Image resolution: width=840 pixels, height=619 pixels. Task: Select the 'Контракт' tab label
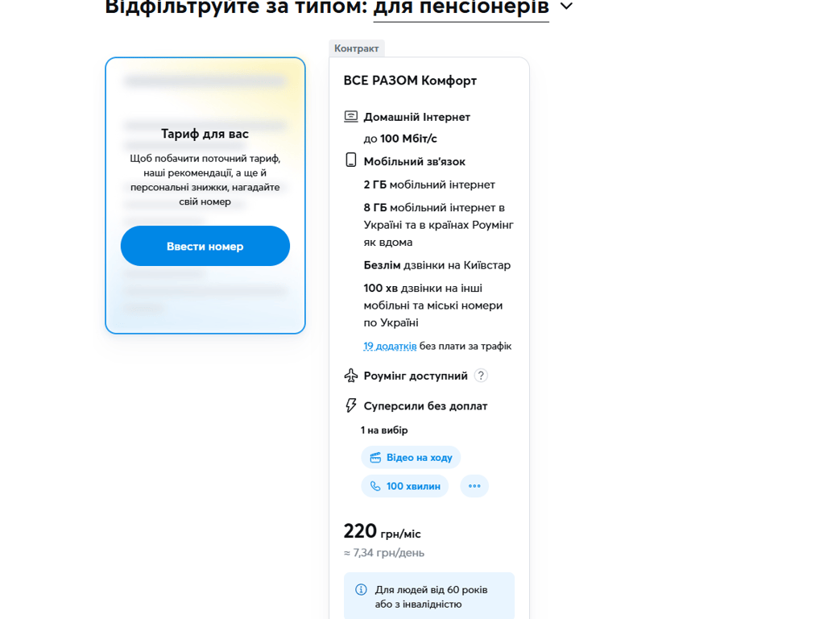pyautogui.click(x=357, y=48)
